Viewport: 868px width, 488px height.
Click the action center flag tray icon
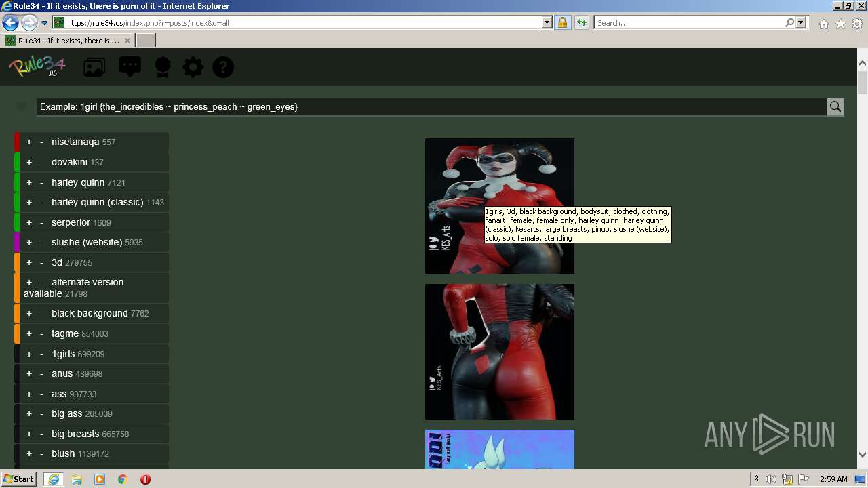pyautogui.click(x=804, y=479)
